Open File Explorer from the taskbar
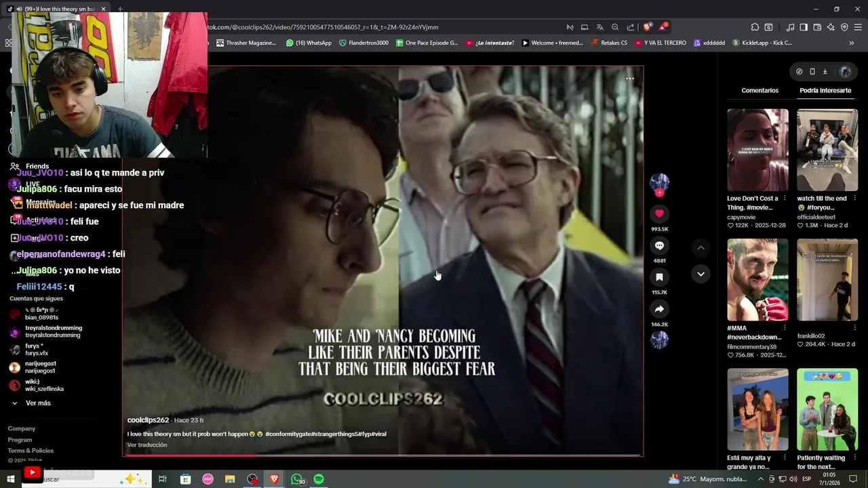This screenshot has width=868, height=488. pos(230,479)
